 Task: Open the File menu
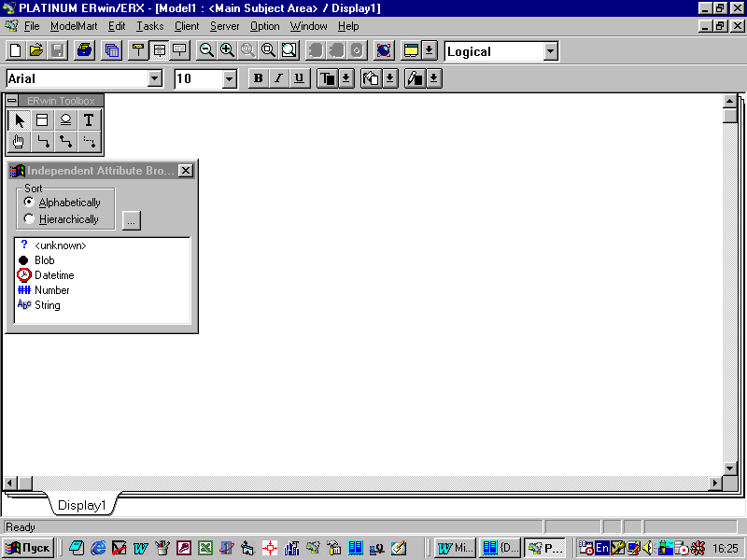pos(32,26)
